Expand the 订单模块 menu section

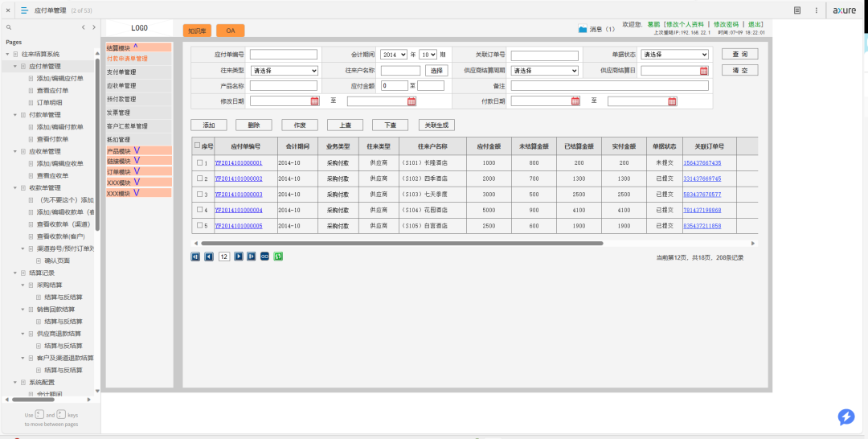138,171
